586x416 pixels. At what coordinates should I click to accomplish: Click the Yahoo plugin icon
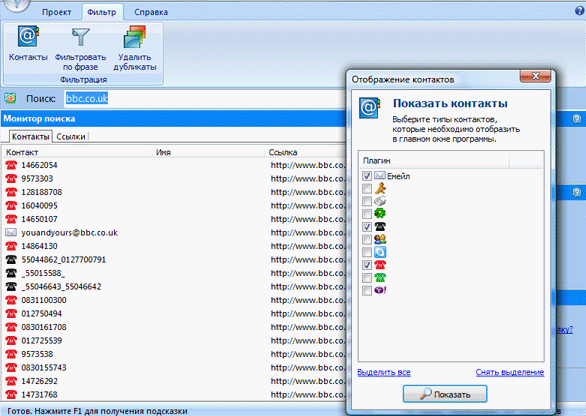[380, 290]
